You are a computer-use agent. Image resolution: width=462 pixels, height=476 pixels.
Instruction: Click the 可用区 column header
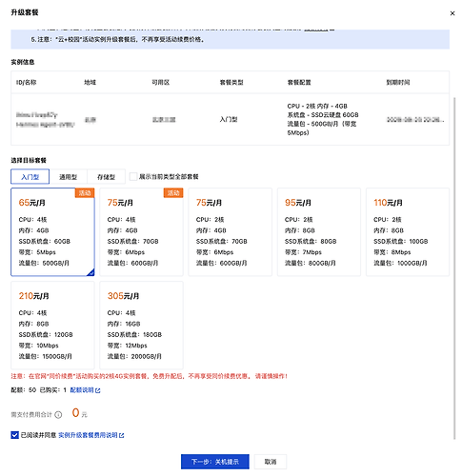(161, 83)
